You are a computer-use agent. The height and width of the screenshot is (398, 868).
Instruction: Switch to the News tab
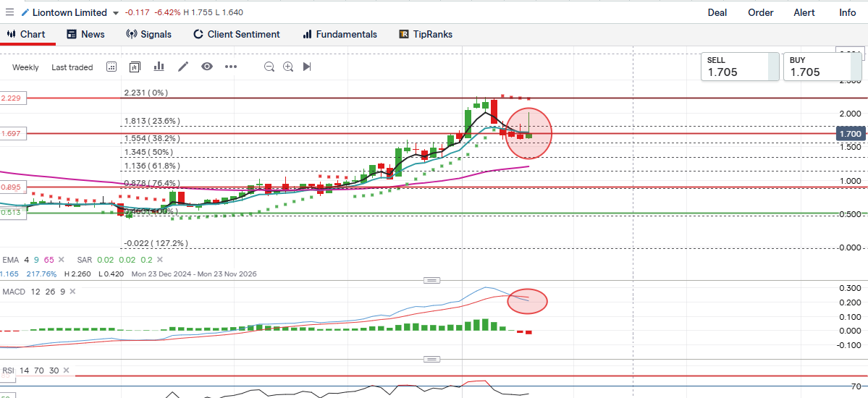[x=85, y=34]
